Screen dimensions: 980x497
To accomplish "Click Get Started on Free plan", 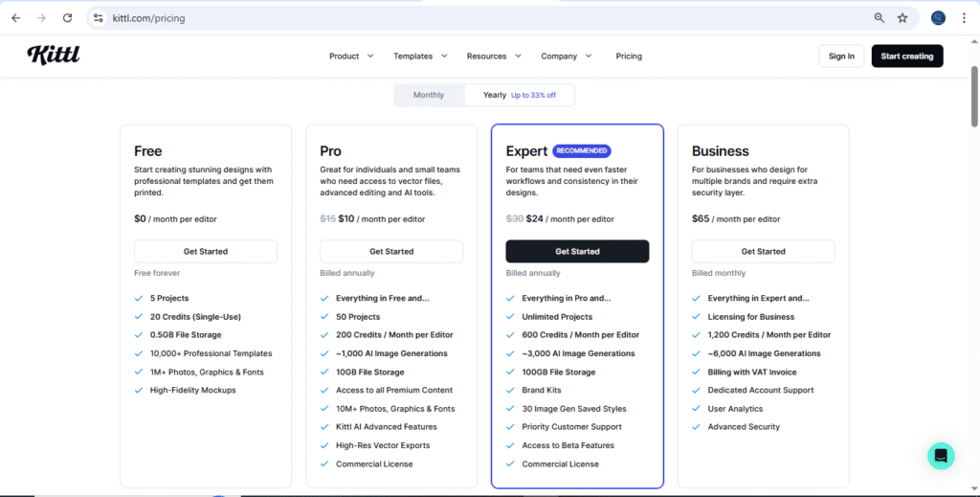I will [x=206, y=251].
